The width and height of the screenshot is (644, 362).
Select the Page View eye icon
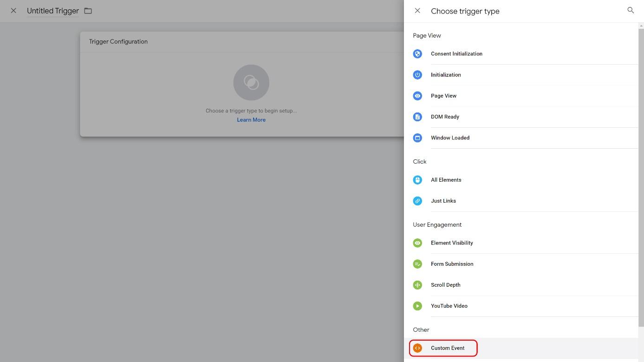click(417, 96)
